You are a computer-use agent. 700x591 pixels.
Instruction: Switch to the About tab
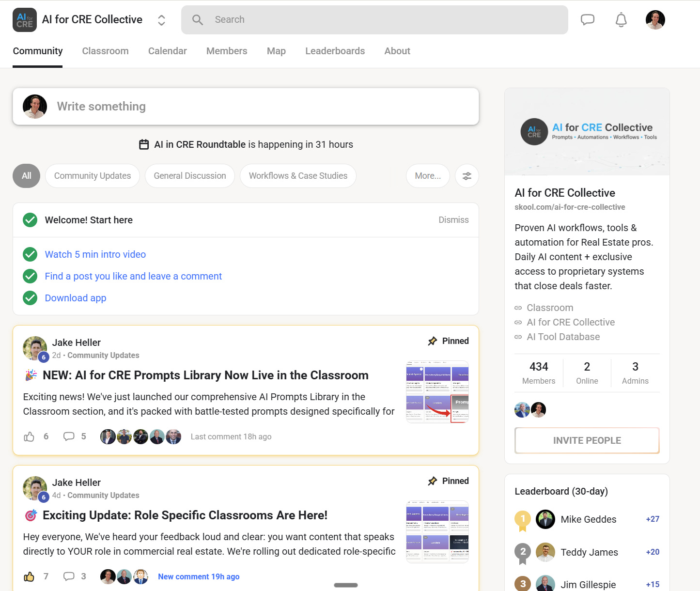397,51
